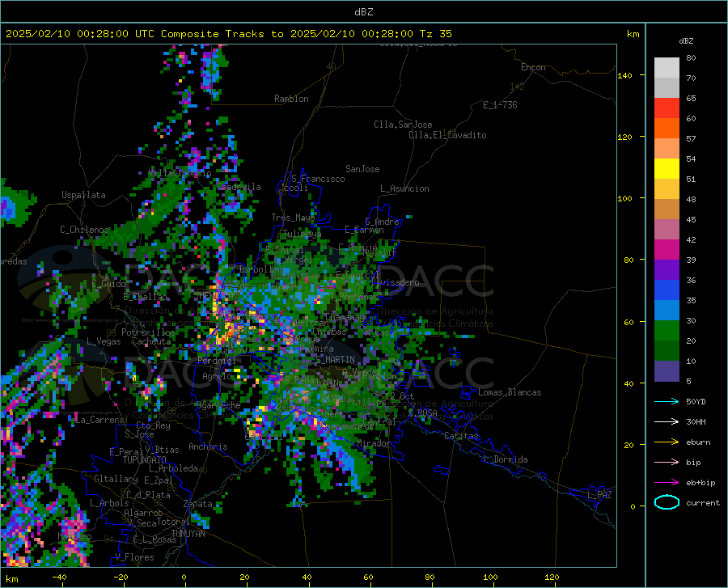Click the dark green 20–10 dBZ swatch
728x588 pixels.
coord(667,351)
